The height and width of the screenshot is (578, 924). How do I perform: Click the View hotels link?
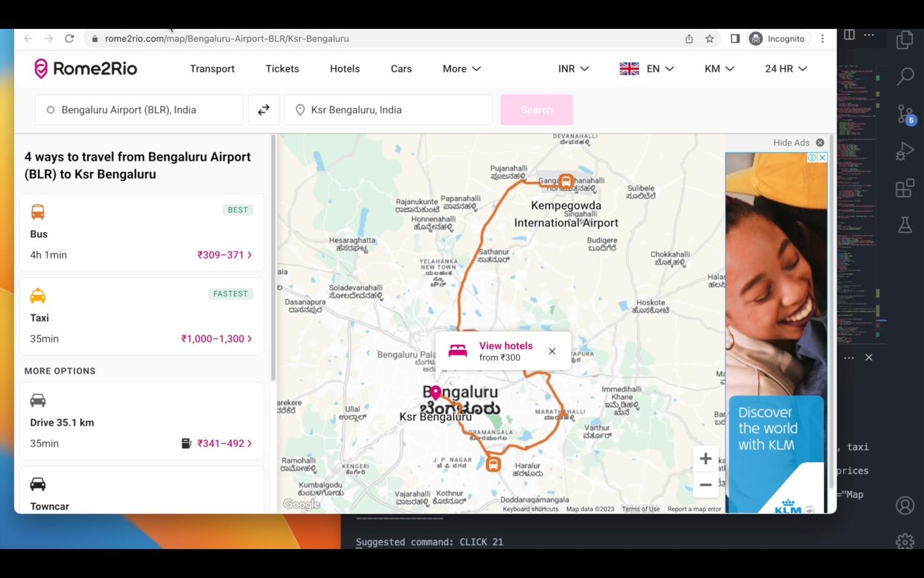coord(506,346)
